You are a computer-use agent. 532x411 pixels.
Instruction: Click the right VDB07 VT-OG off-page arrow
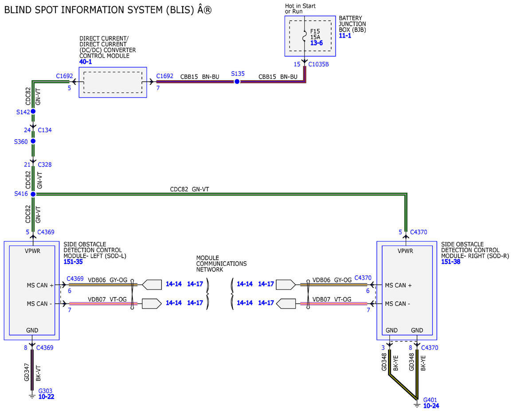pyautogui.click(x=286, y=304)
